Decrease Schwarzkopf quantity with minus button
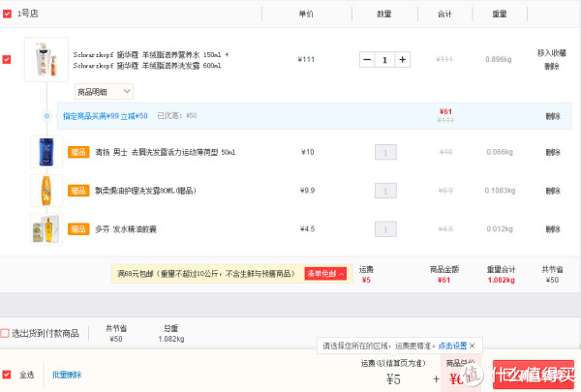This screenshot has height=392, width=581. tap(367, 60)
